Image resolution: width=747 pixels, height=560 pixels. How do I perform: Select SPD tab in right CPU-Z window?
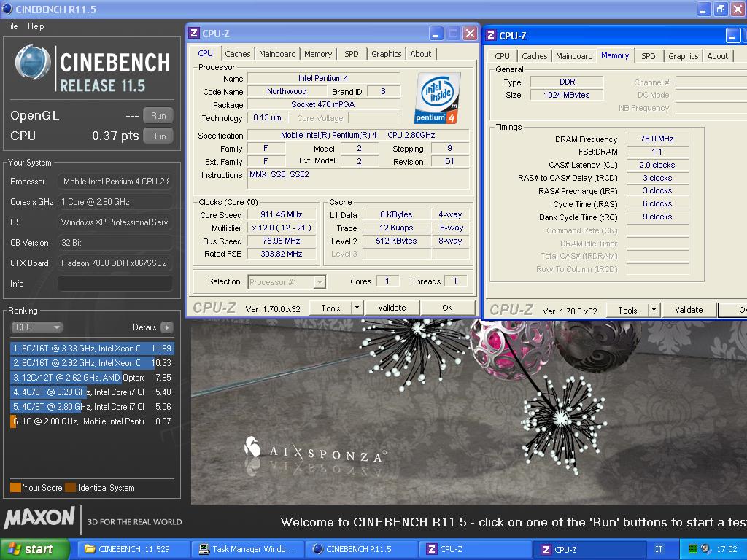649,56
